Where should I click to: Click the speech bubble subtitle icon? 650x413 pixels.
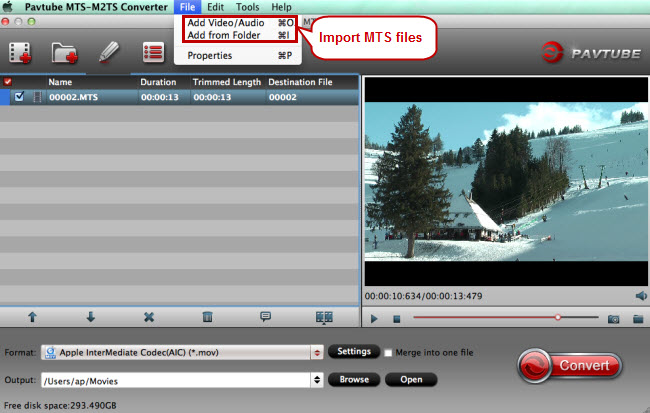click(x=266, y=317)
